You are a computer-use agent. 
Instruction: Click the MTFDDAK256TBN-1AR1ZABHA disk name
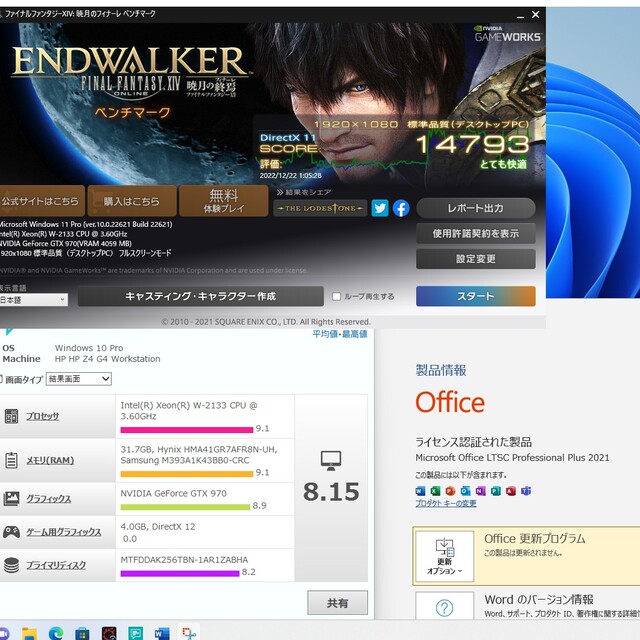(184, 560)
